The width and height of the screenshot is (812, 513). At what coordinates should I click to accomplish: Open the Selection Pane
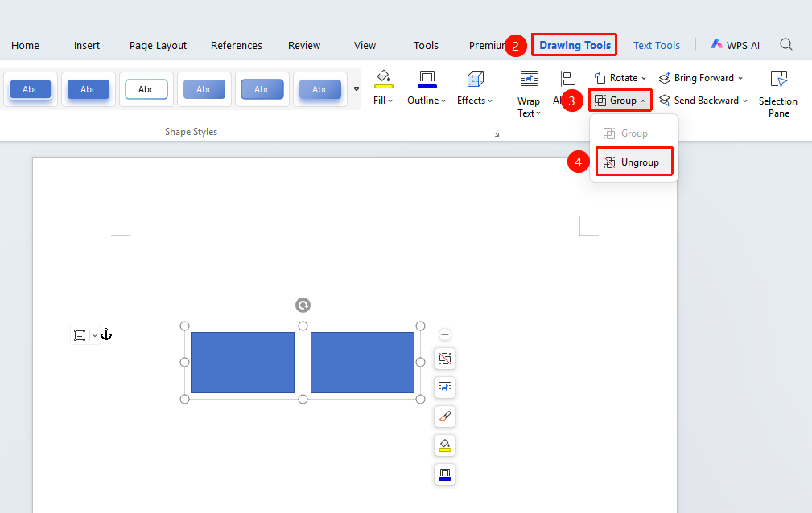coord(778,94)
